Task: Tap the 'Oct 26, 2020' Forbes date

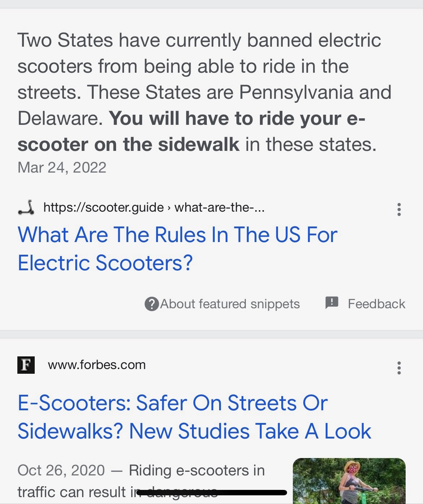Action: 61,470
